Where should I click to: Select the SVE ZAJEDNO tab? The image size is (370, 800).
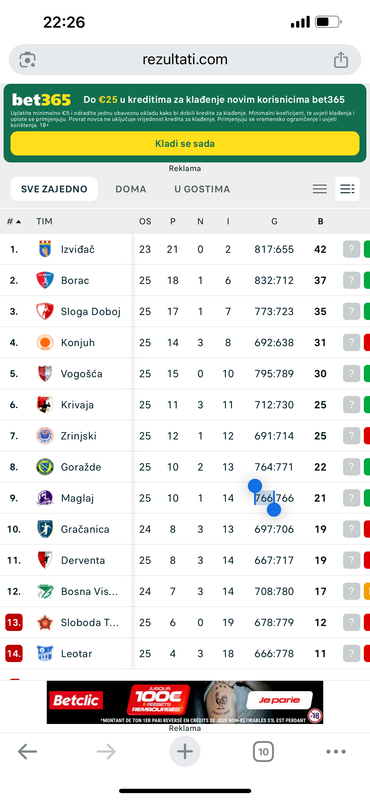click(54, 189)
